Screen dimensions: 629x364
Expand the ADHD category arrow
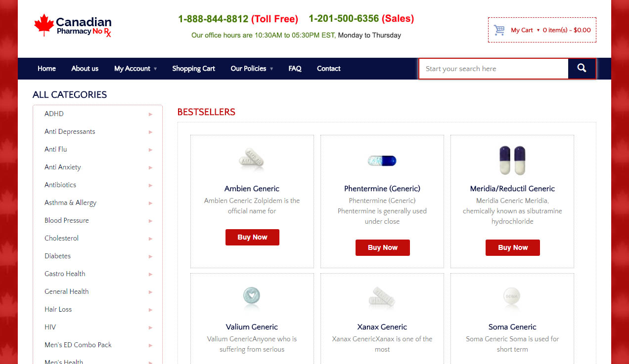click(150, 114)
